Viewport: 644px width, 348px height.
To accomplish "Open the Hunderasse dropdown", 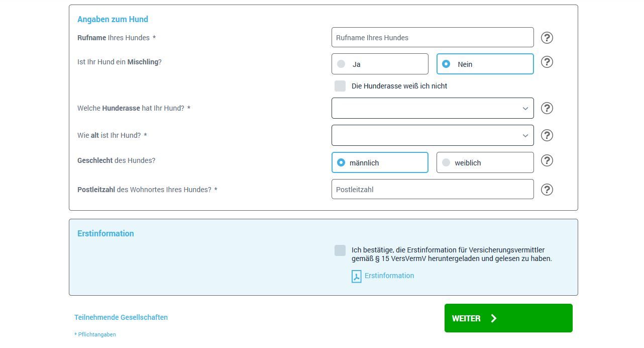I will (432, 108).
